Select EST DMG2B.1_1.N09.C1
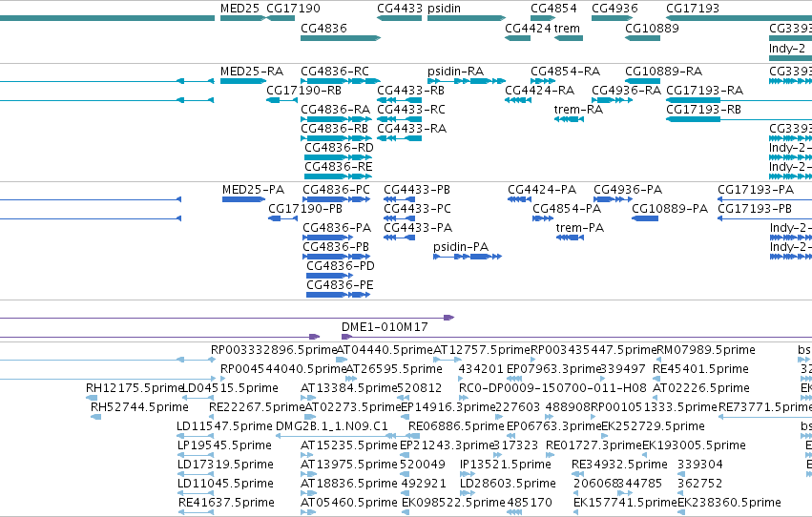This screenshot has width=812, height=517. [x=332, y=426]
